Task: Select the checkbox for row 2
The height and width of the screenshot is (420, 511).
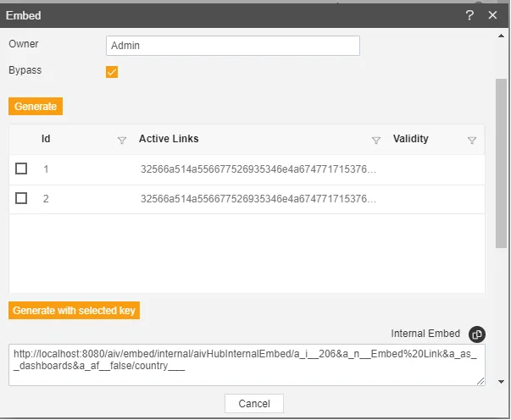Action: tap(21, 198)
